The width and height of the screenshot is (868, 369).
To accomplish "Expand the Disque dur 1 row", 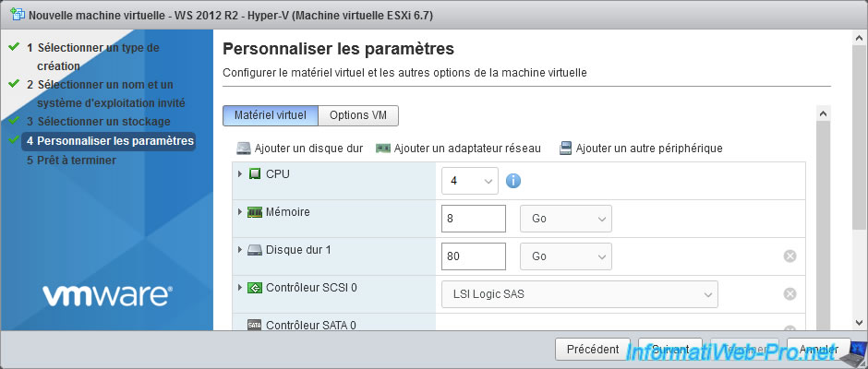I will click(240, 249).
